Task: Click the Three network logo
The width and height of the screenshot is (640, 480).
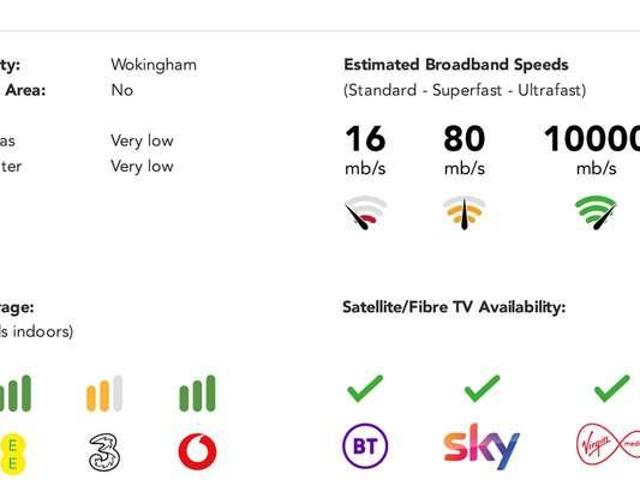Action: pos(104,451)
